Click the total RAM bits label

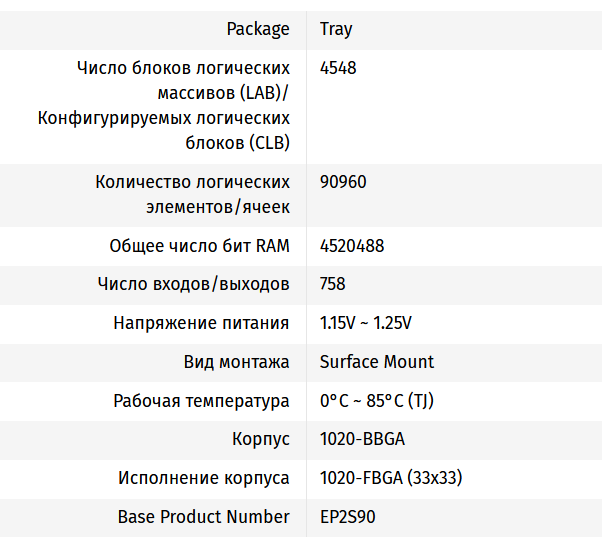(199, 245)
